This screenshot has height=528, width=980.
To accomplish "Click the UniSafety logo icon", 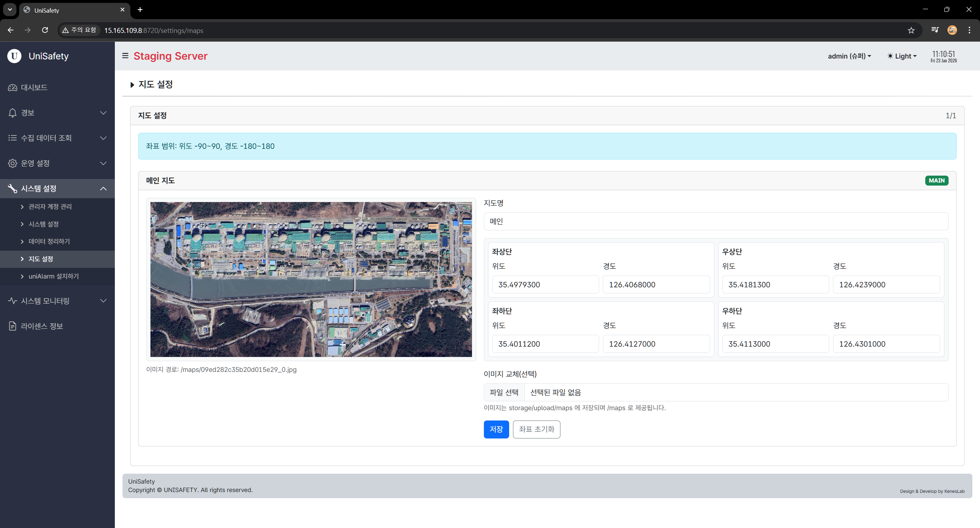I will [x=14, y=56].
